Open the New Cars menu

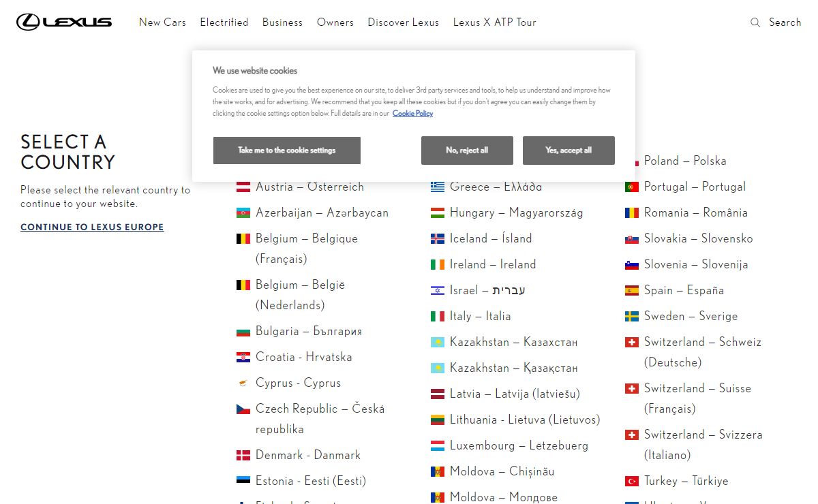[162, 22]
